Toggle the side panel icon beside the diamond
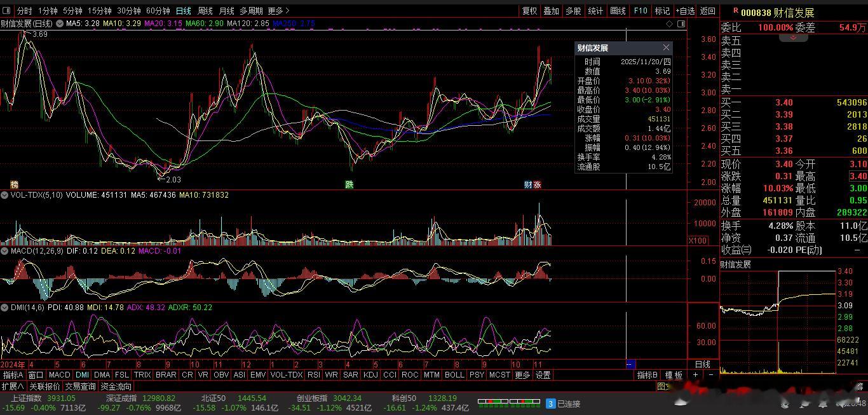868x415 pixels. 681,24
